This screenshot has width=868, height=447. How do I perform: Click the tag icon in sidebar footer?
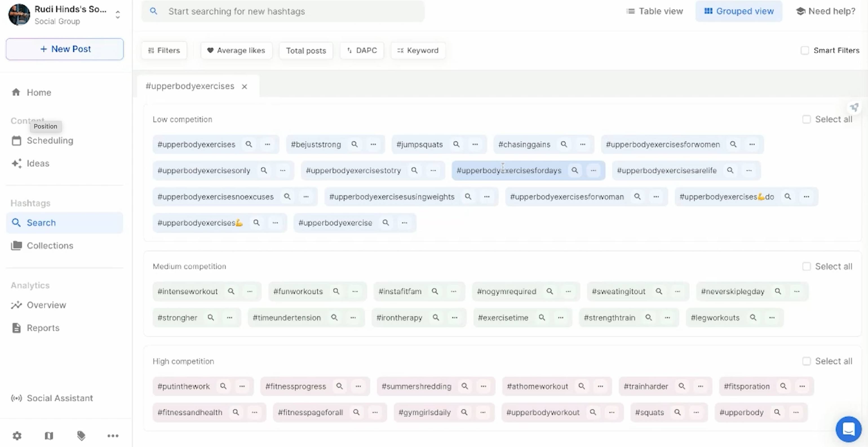pos(81,435)
